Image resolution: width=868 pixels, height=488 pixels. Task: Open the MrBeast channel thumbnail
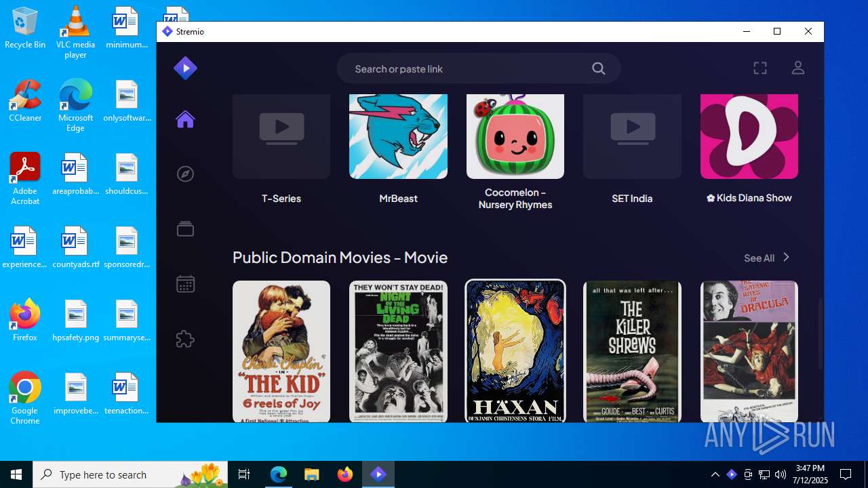click(398, 136)
